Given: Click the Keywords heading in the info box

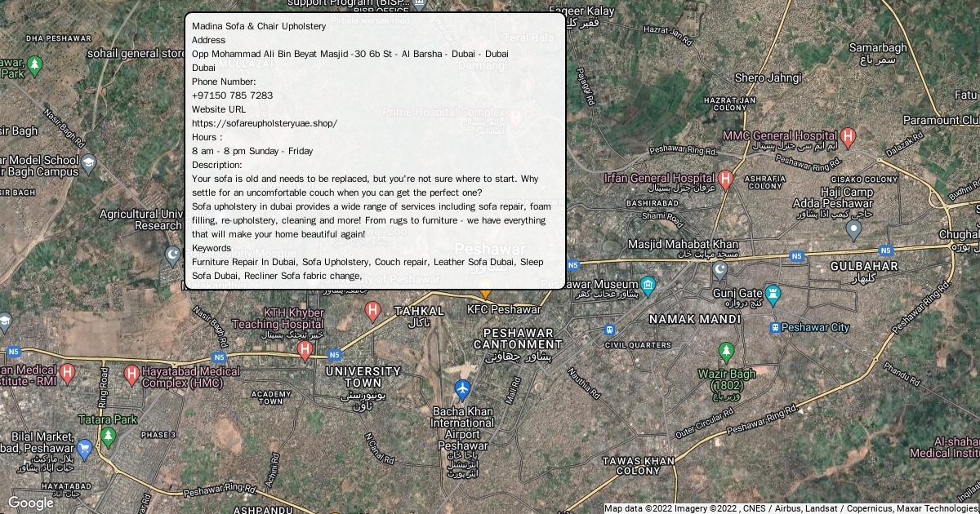Looking at the screenshot, I should point(212,248).
